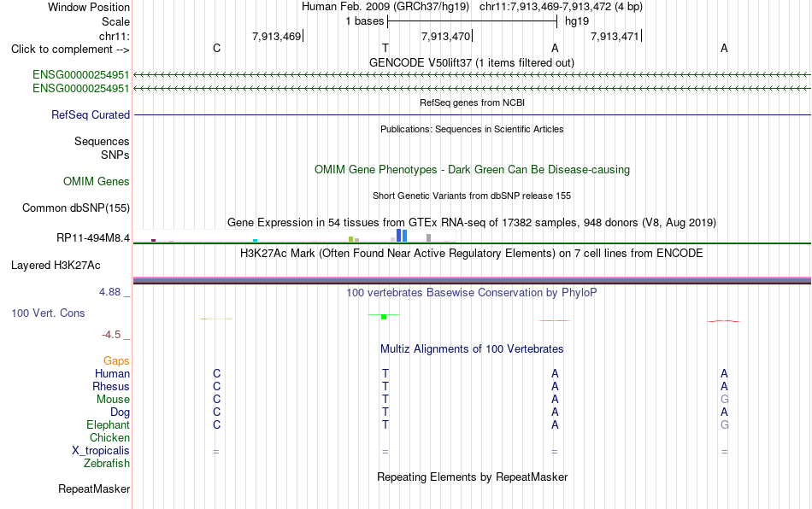The height and width of the screenshot is (509, 812).
Task: Click the Mouse alignment row label
Action: tap(113, 400)
